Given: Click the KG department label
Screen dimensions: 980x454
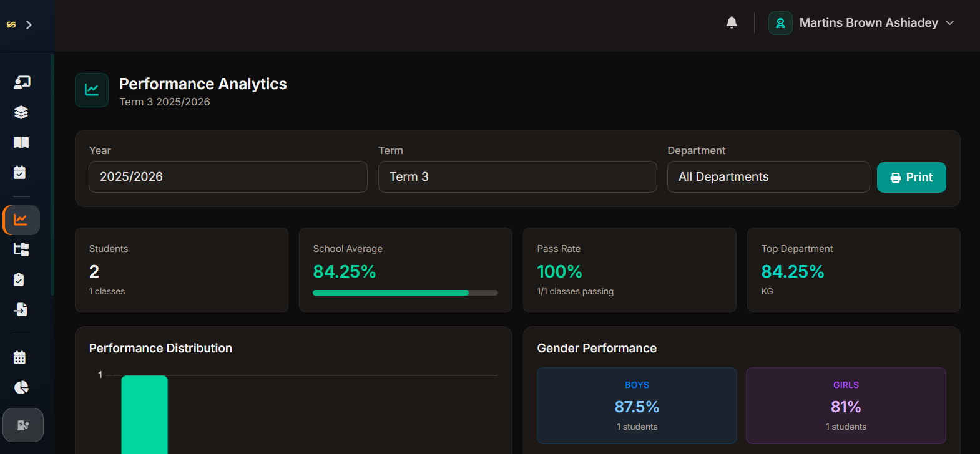Looking at the screenshot, I should pyautogui.click(x=767, y=291).
